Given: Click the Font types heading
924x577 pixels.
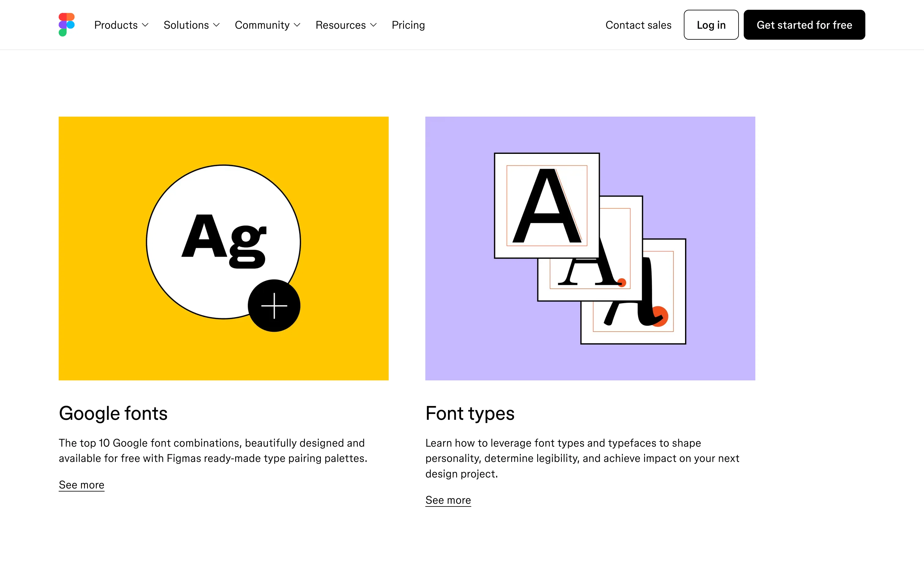Looking at the screenshot, I should coord(470,413).
